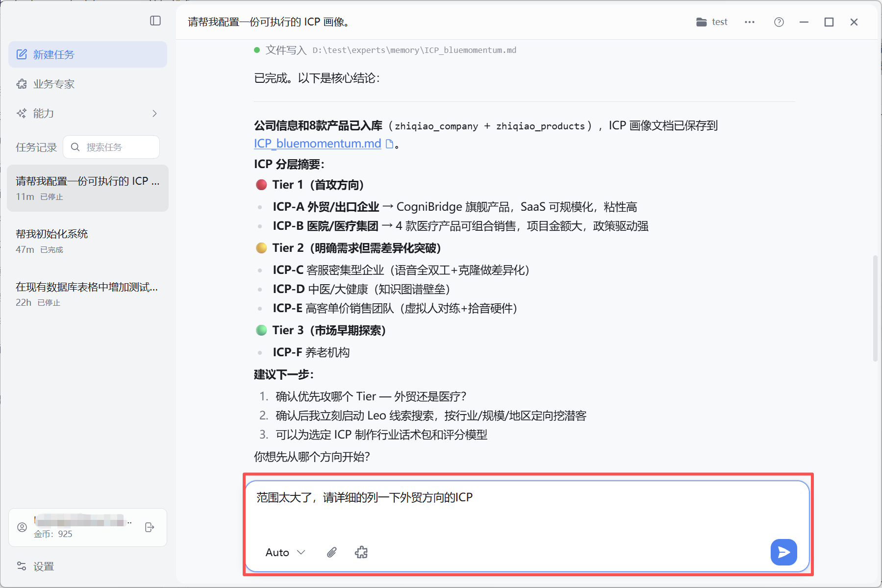Click the help question mark icon
The width and height of the screenshot is (882, 588).
coord(779,22)
